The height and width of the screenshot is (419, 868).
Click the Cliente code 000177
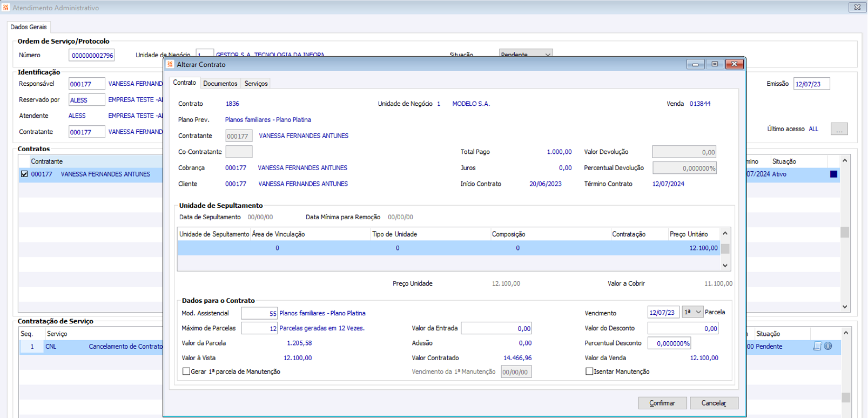point(235,184)
